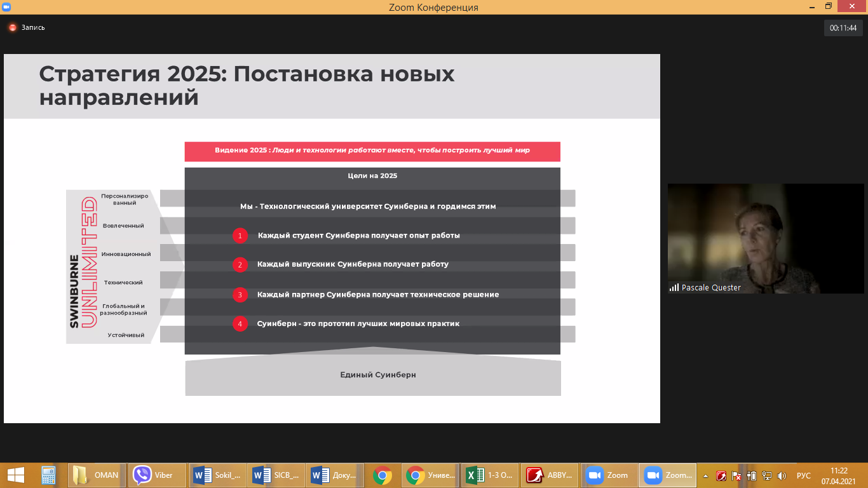Click the "Технический" value label
The image size is (868, 488).
(123, 282)
